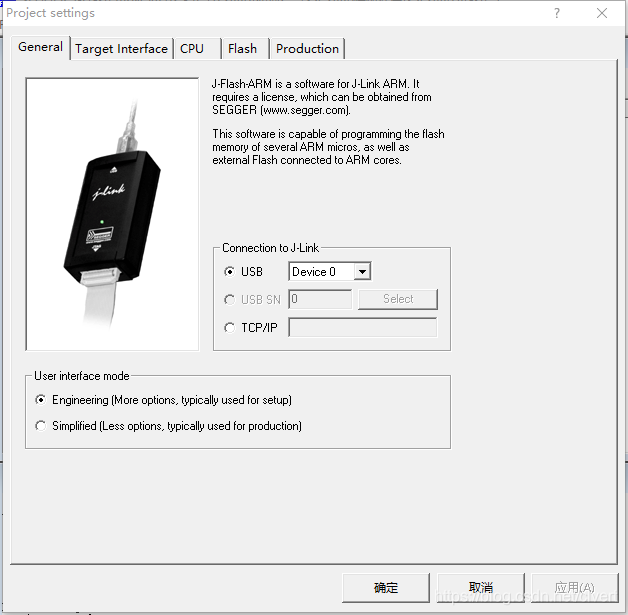Click the 应用(A) apply button
Viewport: 628px width, 615px height.
575,587
